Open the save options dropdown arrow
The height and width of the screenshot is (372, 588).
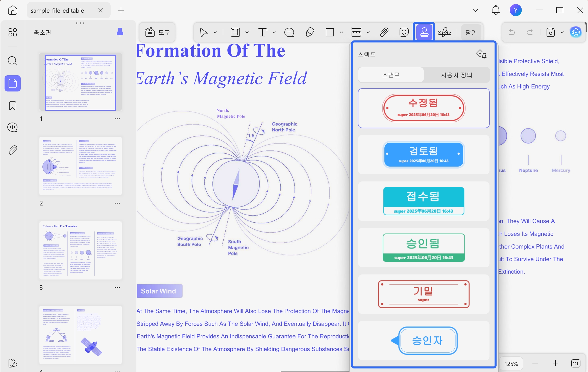pos(562,32)
